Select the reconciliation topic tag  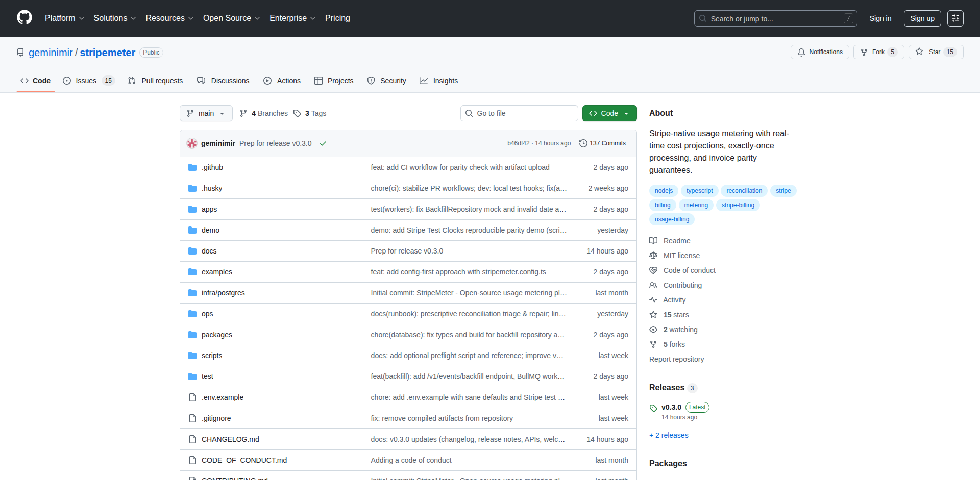point(744,191)
